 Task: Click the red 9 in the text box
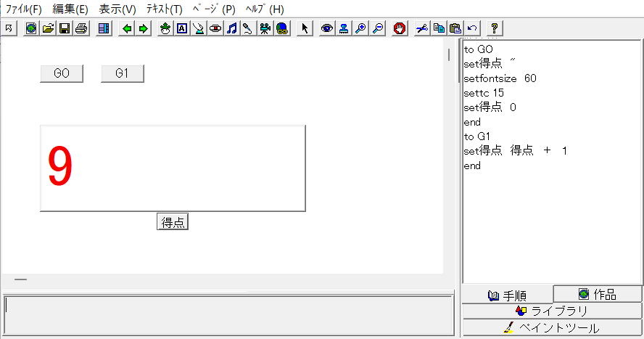click(60, 166)
